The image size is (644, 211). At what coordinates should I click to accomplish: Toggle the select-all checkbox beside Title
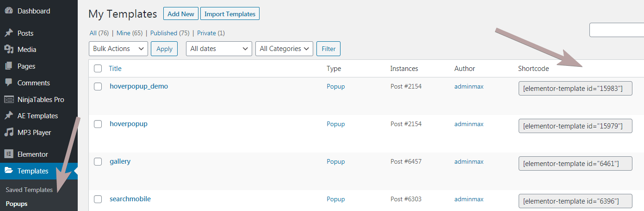click(x=98, y=69)
